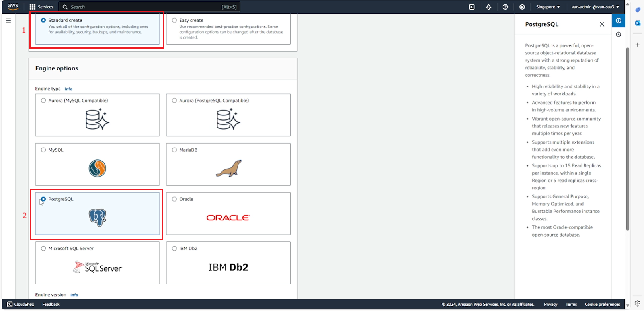This screenshot has height=311, width=644.
Task: Expand the van-admin account dropdown
Action: pyautogui.click(x=595, y=7)
